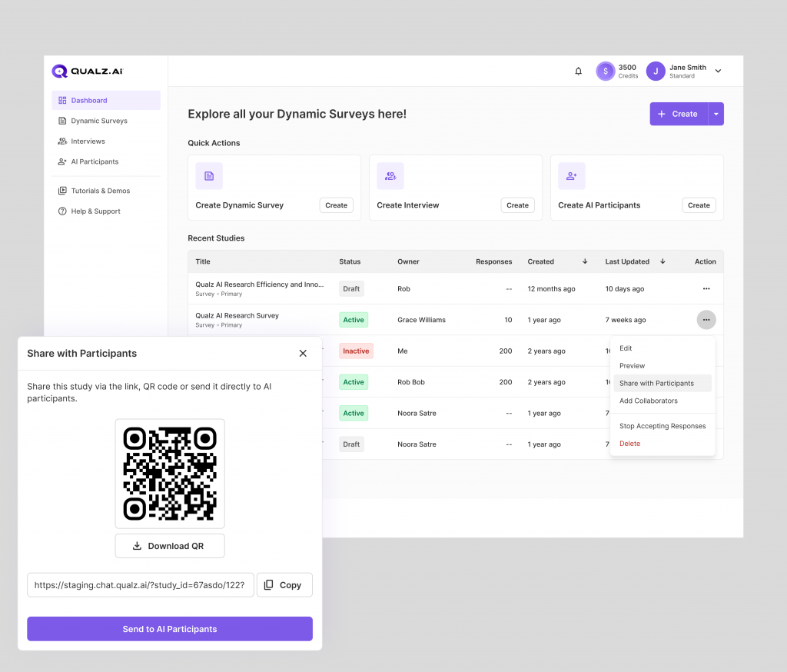Click Send to AI Participants button
The image size is (787, 672).
pyautogui.click(x=170, y=629)
